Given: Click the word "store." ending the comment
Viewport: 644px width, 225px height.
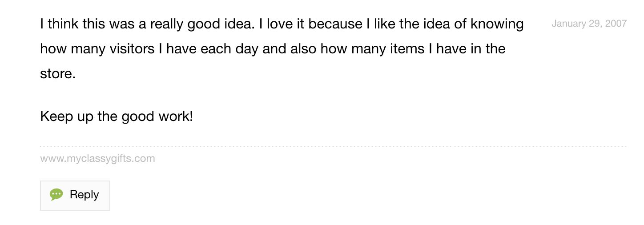Looking at the screenshot, I should point(58,73).
